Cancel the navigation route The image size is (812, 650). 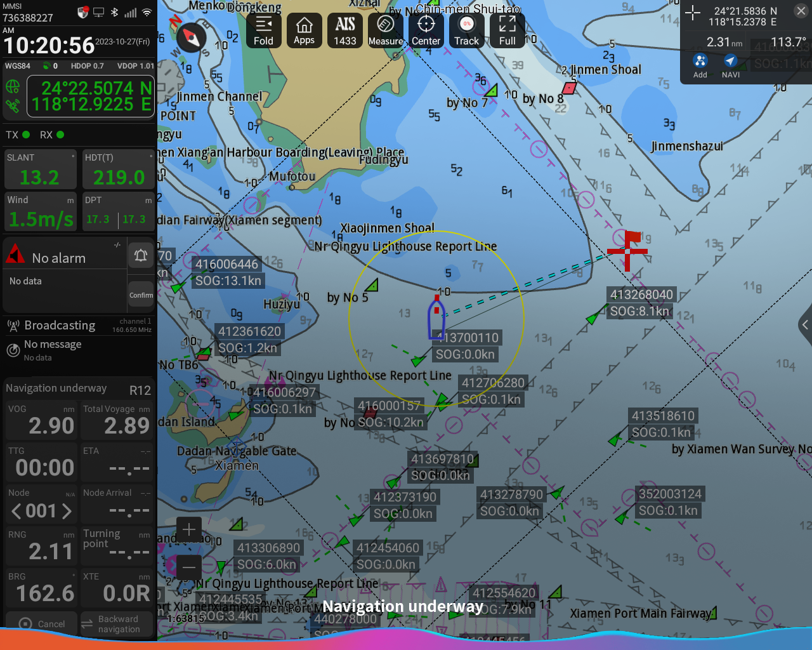pos(42,624)
